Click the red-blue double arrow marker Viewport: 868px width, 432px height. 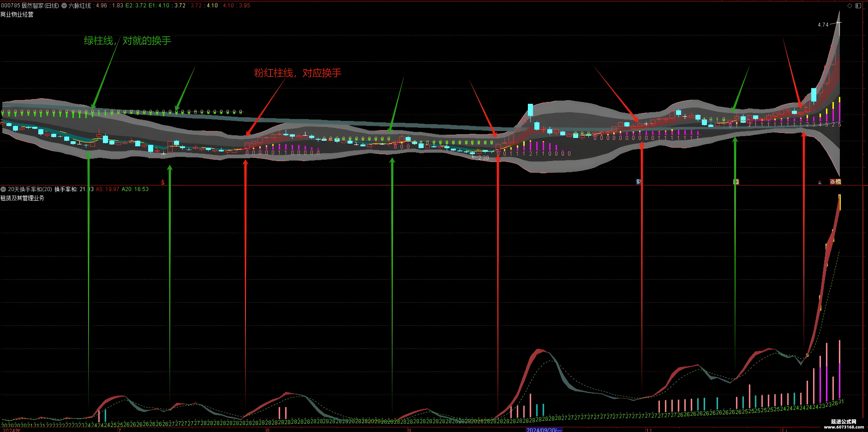(x=820, y=182)
